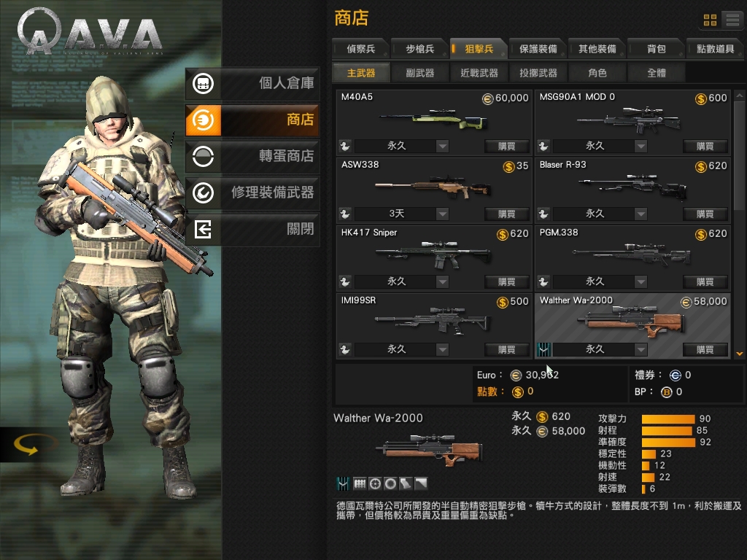Switch to list view layout icon

732,20
